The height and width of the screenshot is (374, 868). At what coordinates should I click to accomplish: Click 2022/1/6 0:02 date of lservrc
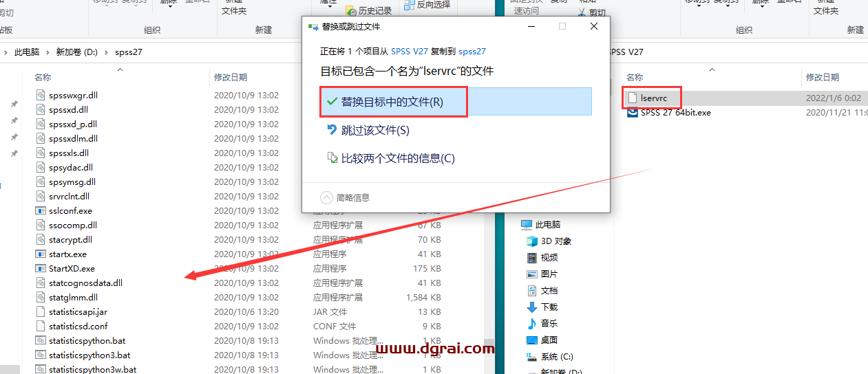[x=834, y=98]
